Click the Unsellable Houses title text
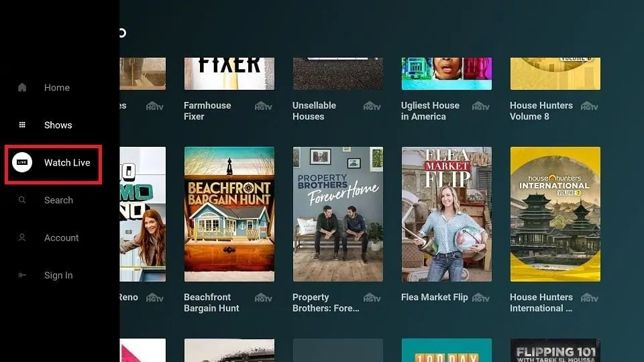This screenshot has width=644, height=362. click(314, 111)
